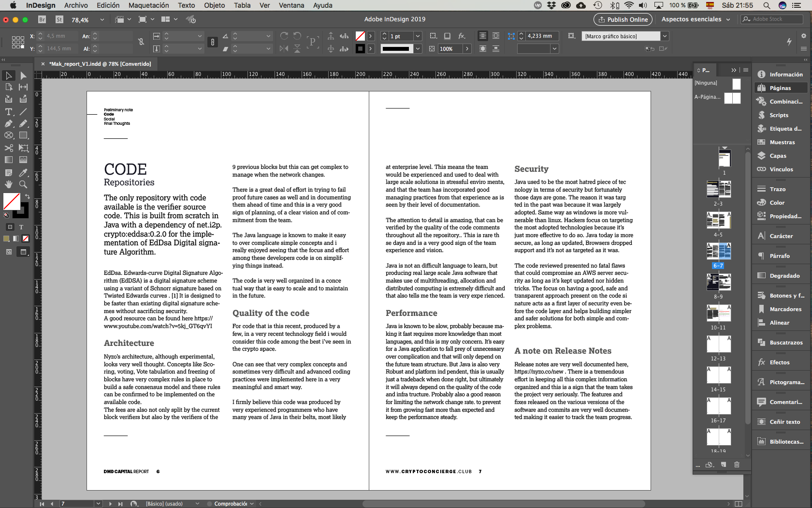Open the Edición menu

(108, 5)
